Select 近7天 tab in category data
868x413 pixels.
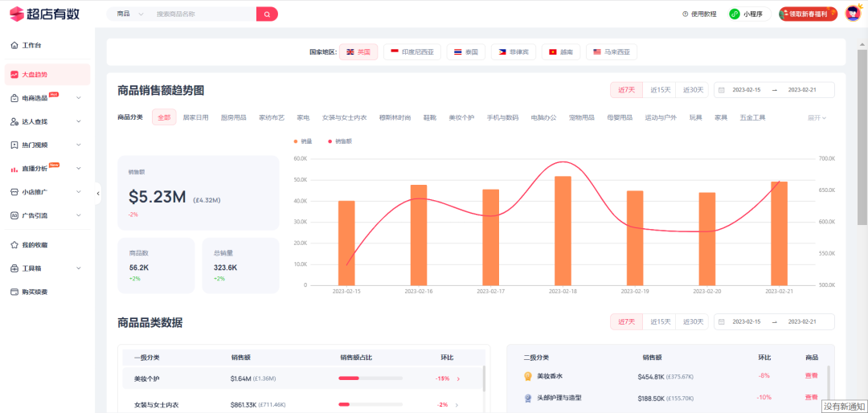(x=627, y=321)
